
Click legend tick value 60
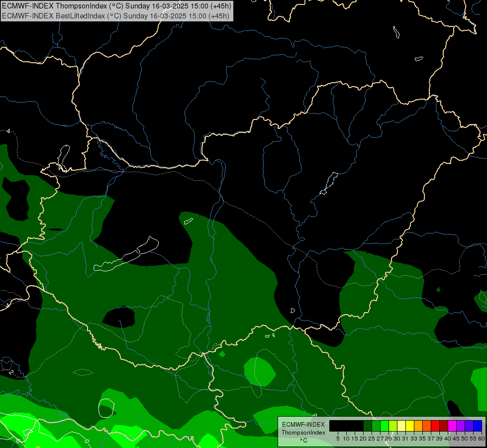coord(482,439)
